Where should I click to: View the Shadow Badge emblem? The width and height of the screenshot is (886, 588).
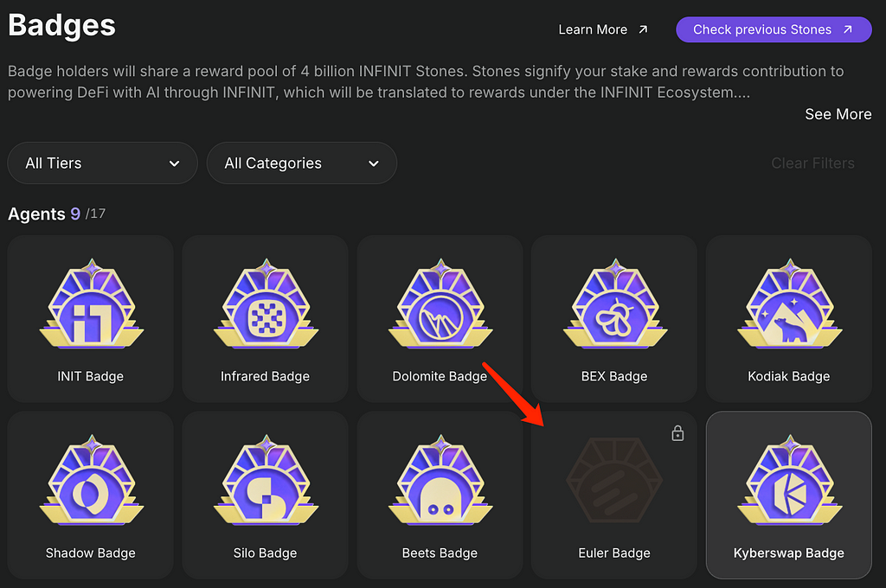[91, 480]
